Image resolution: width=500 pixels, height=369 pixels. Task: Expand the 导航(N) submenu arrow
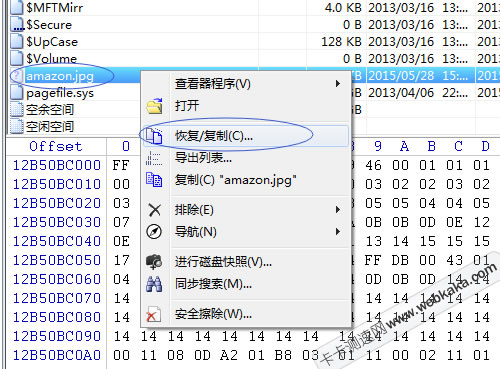(x=338, y=232)
